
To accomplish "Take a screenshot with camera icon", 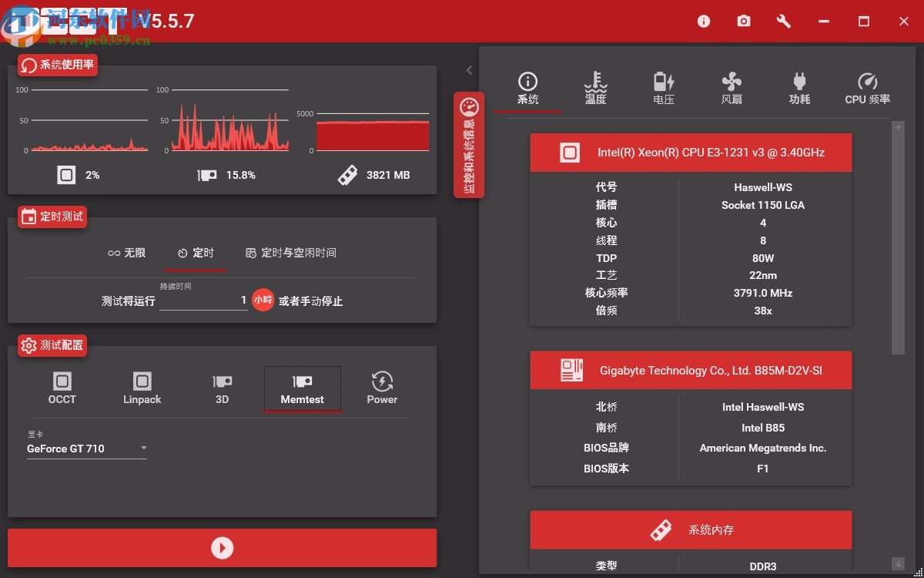I will 743,22.
